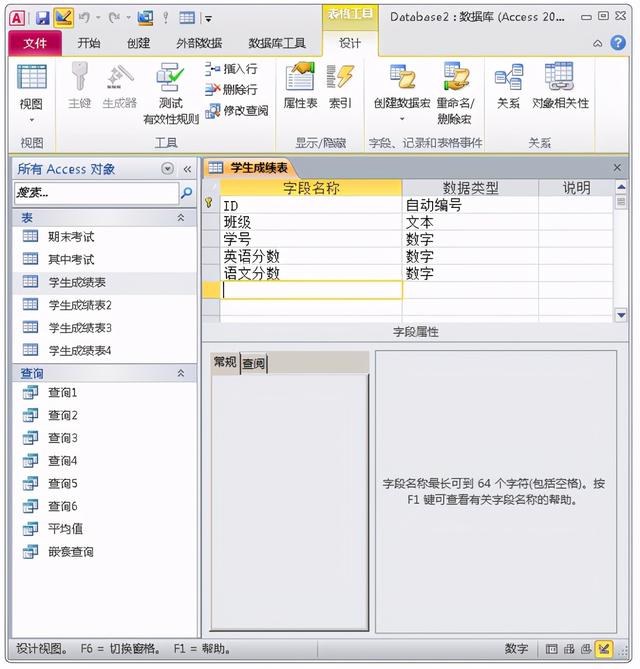This screenshot has width=640, height=669.
Task: Click the 自动编号 data type cell
Action: coord(470,205)
